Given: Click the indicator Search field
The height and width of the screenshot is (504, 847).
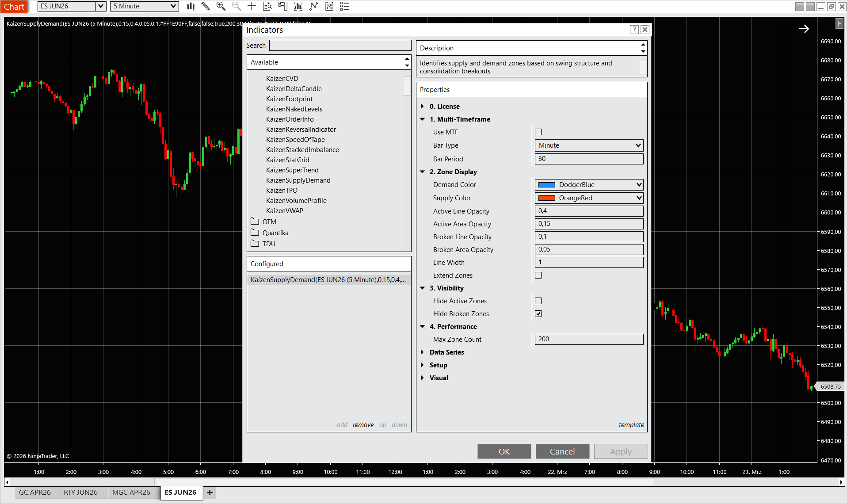Looking at the screenshot, I should click(340, 46).
